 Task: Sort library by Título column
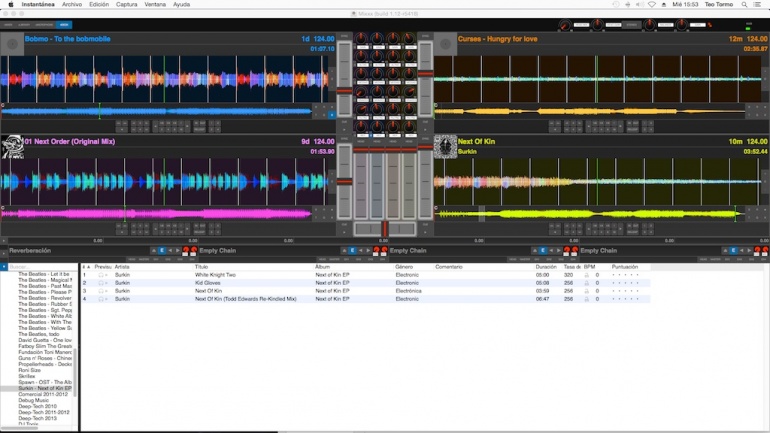click(201, 267)
